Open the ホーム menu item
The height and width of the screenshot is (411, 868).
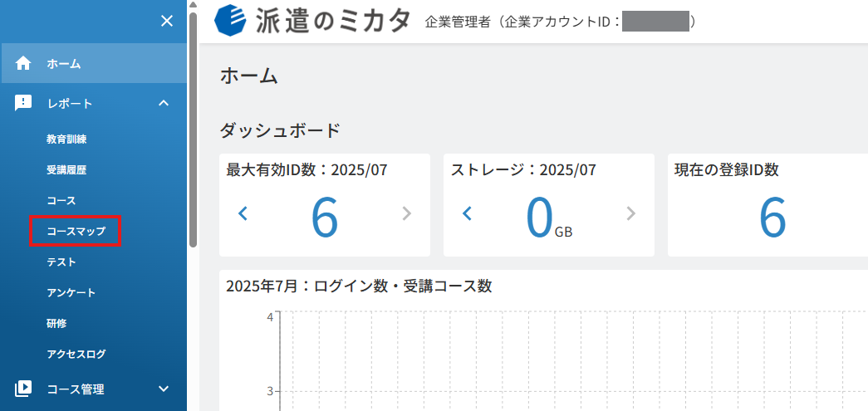pos(94,64)
